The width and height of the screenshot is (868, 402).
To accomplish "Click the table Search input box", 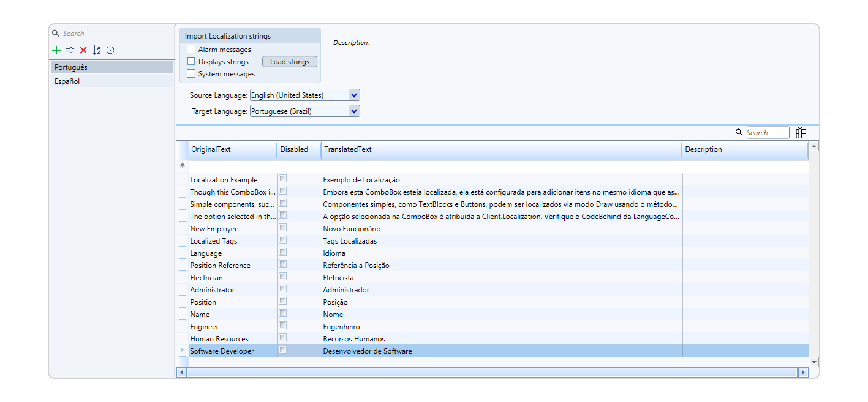I will click(x=768, y=133).
